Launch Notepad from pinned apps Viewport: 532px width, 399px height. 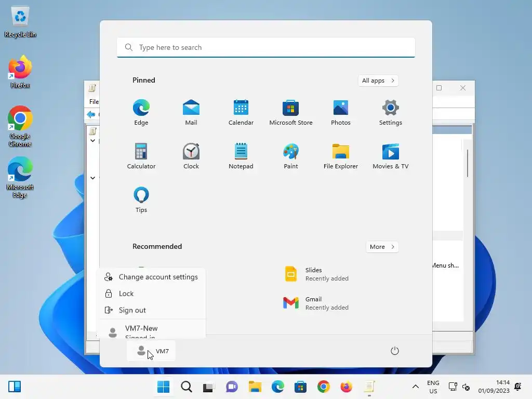tap(241, 156)
